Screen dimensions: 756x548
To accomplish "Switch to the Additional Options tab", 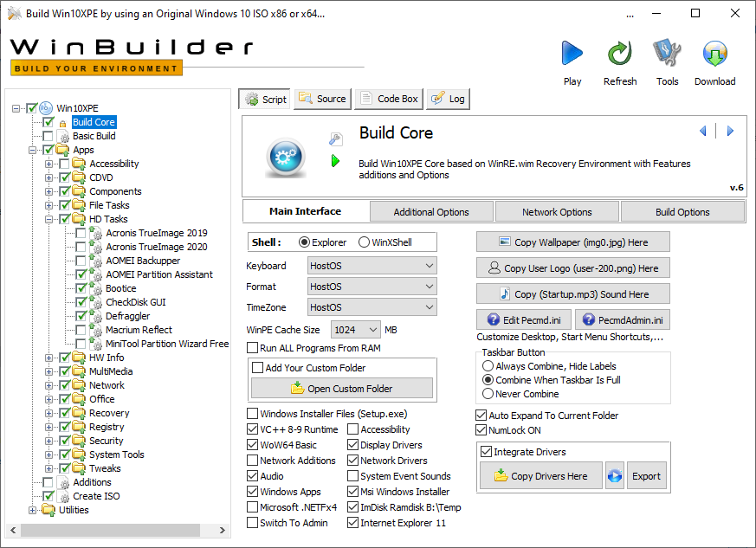I will pos(431,210).
